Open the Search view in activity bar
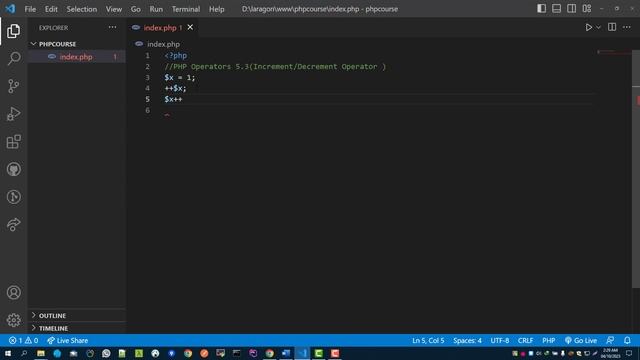Screen dimensions: 640x360 click(13, 58)
